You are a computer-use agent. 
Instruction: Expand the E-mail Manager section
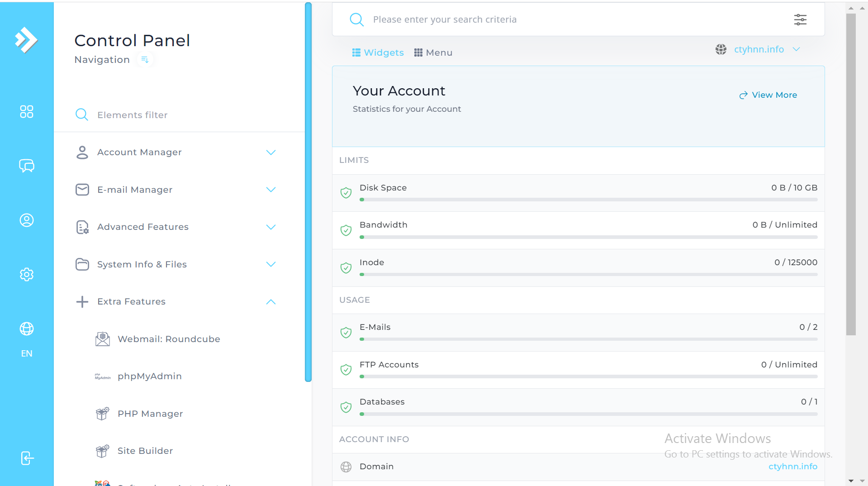(x=270, y=190)
